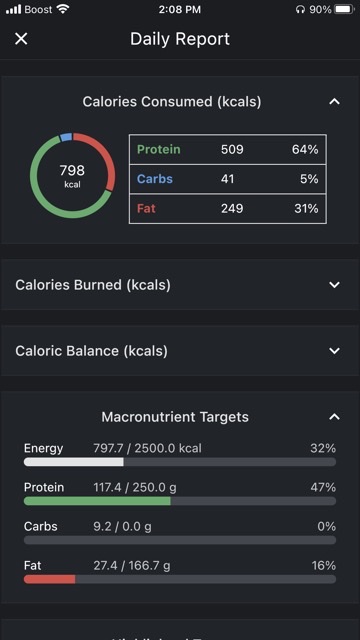The height and width of the screenshot is (640, 360).
Task: Close the Daily Report screen
Action: (21, 39)
